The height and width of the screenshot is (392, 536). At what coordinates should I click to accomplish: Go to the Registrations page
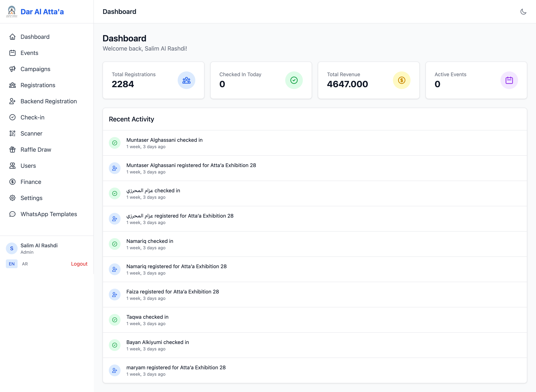pyautogui.click(x=38, y=85)
